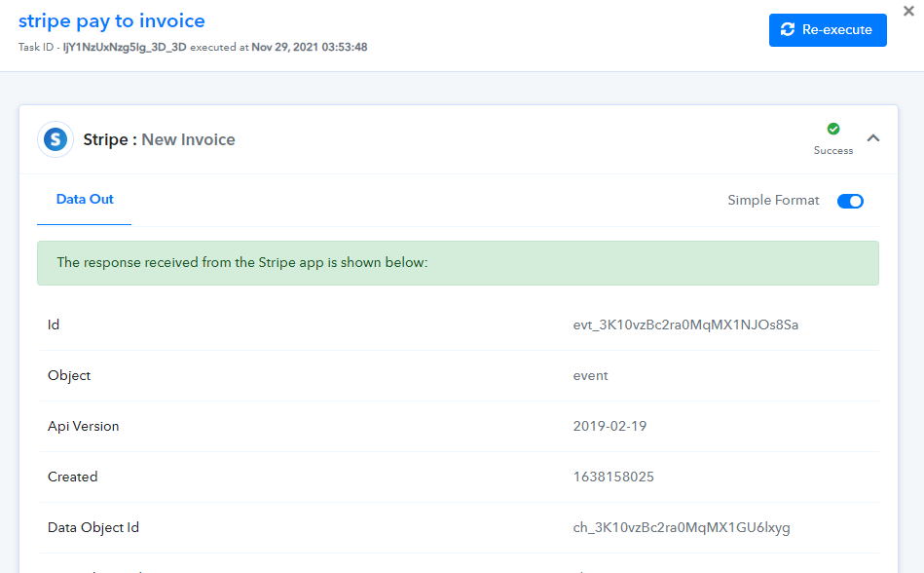The height and width of the screenshot is (573, 924).
Task: Toggle the Simple Format switch
Action: click(x=850, y=201)
